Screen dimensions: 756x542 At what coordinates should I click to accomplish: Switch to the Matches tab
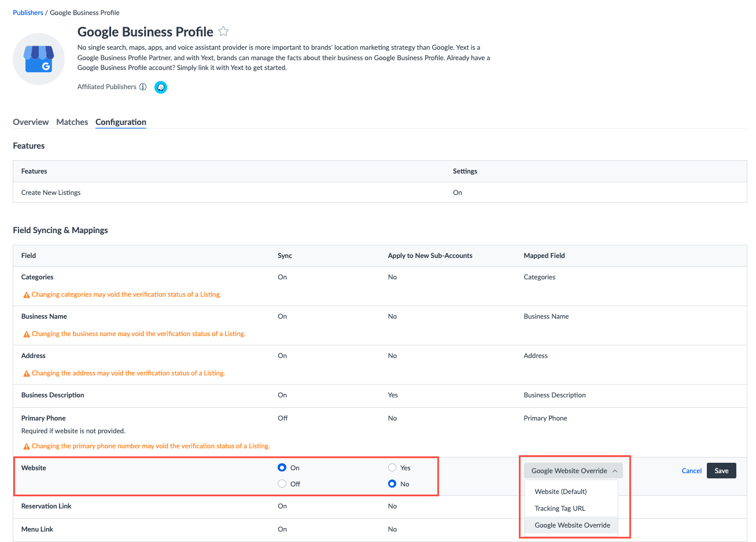click(x=72, y=122)
